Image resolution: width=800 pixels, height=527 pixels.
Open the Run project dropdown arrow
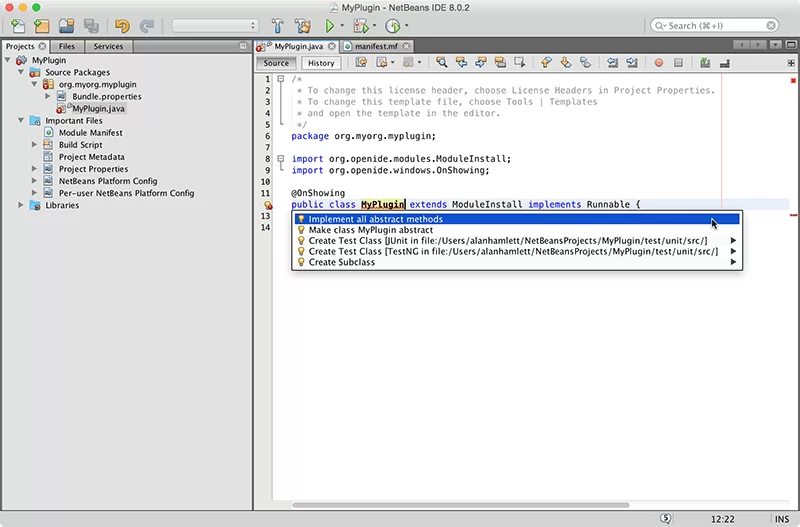342,26
